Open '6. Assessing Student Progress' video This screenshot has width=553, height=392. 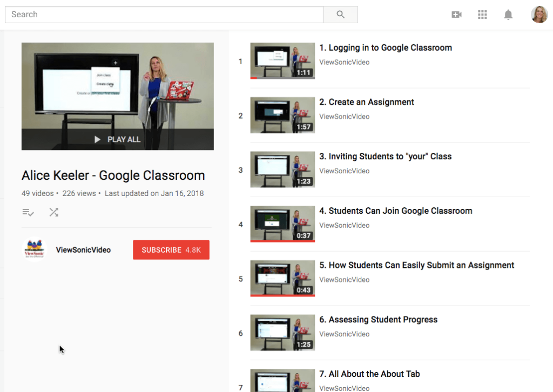[378, 320]
